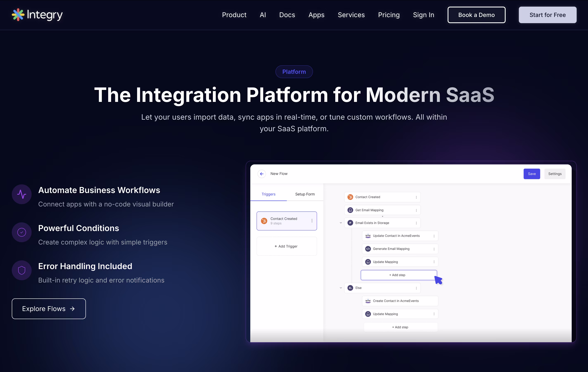Click code icon on Generate Email Mapping

pos(368,249)
